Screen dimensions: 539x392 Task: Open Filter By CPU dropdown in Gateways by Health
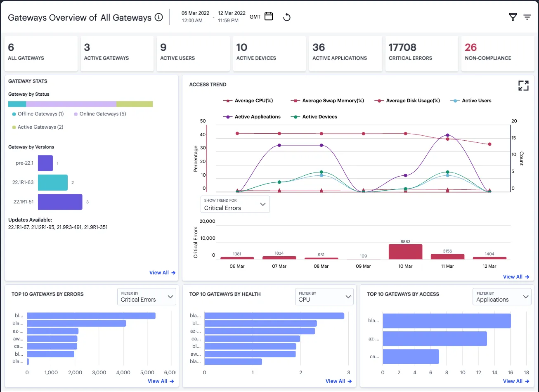pos(324,297)
